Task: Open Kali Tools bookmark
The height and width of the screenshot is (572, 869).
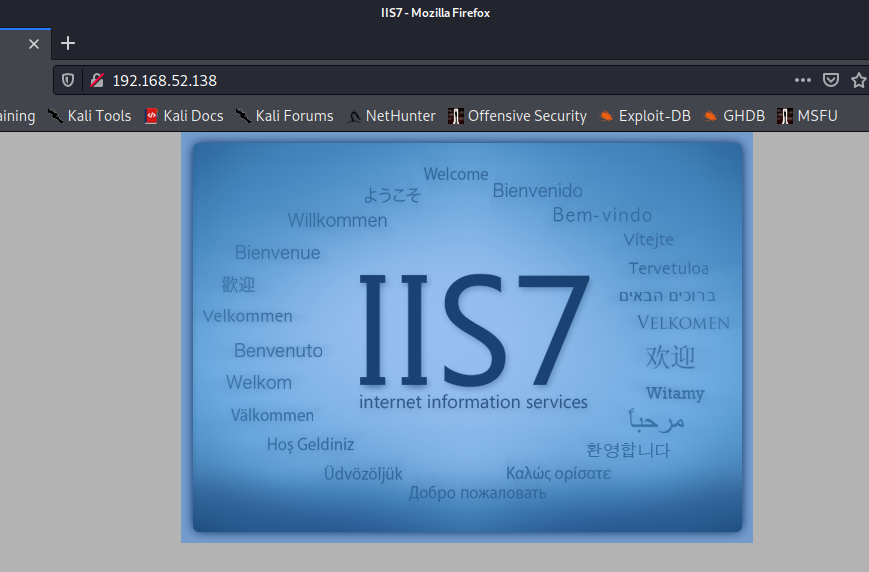Action: (89, 116)
